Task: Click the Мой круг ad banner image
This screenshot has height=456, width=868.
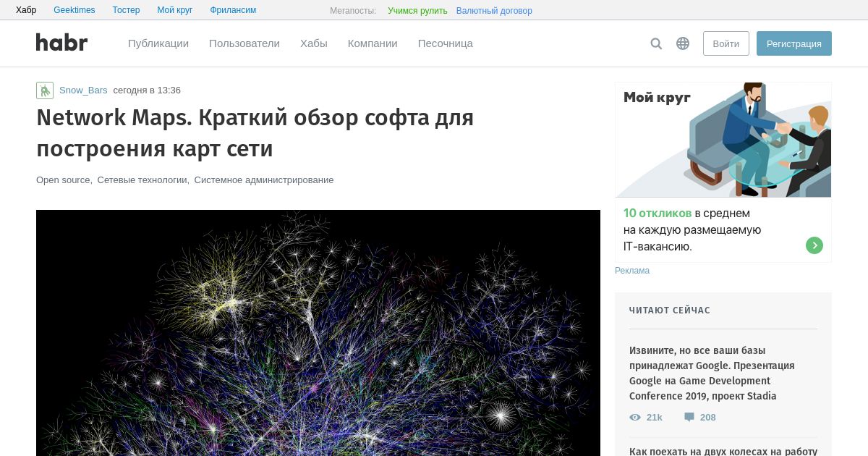Action: tap(723, 140)
